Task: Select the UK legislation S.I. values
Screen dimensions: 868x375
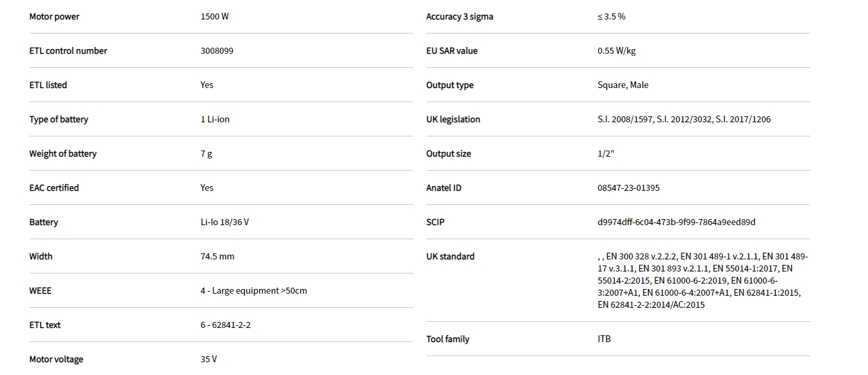Action: click(684, 120)
